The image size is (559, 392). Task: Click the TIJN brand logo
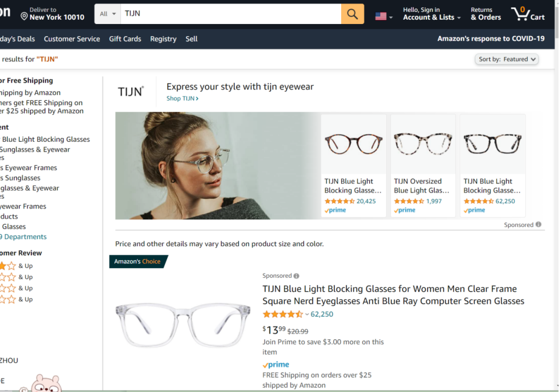pyautogui.click(x=131, y=92)
